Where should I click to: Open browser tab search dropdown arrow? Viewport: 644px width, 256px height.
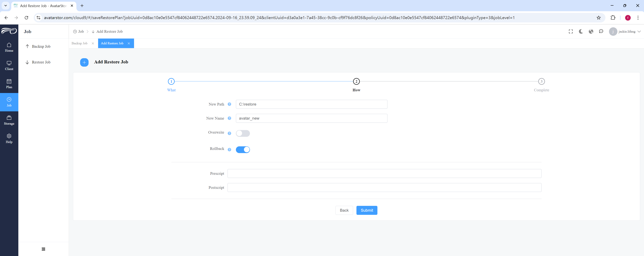click(x=5, y=5)
